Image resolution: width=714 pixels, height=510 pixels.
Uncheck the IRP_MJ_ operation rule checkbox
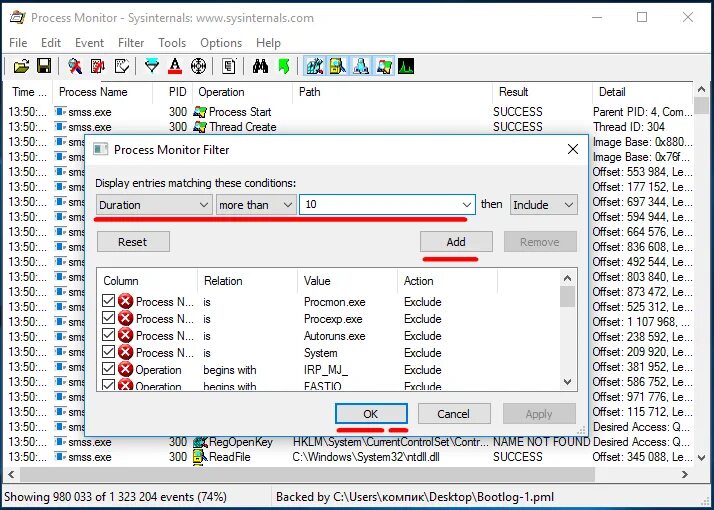pyautogui.click(x=108, y=369)
